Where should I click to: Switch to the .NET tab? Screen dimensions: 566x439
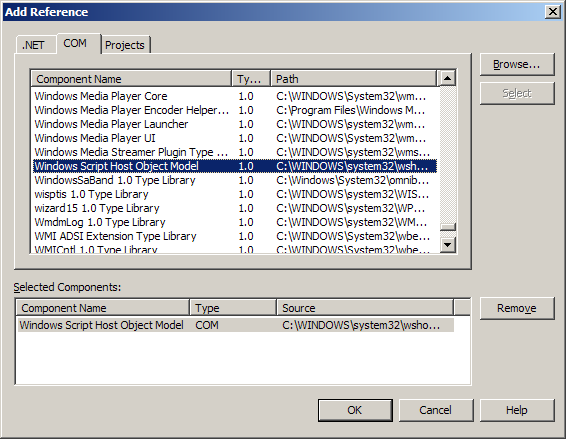pyautogui.click(x=35, y=45)
